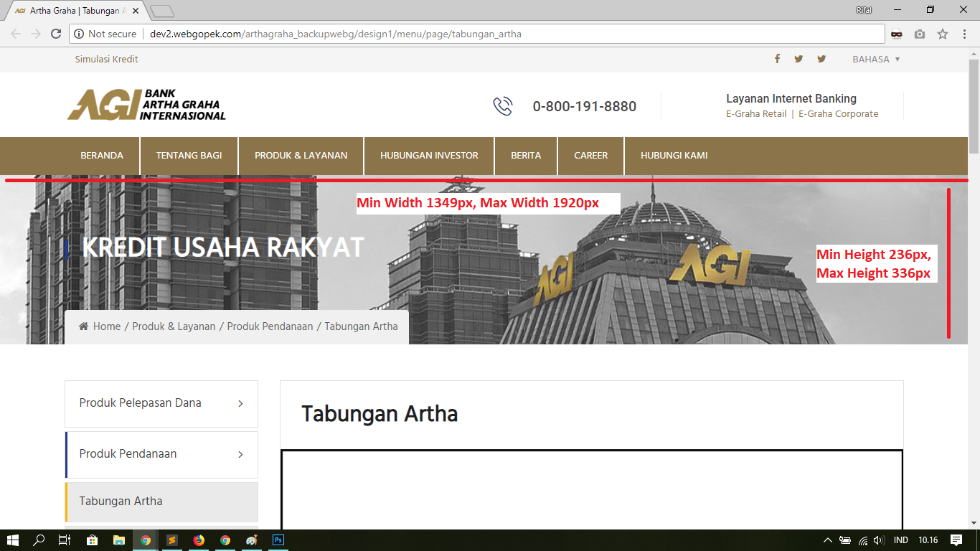Go to the BERANDA menu
Viewport: 980px width, 551px height.
click(102, 156)
